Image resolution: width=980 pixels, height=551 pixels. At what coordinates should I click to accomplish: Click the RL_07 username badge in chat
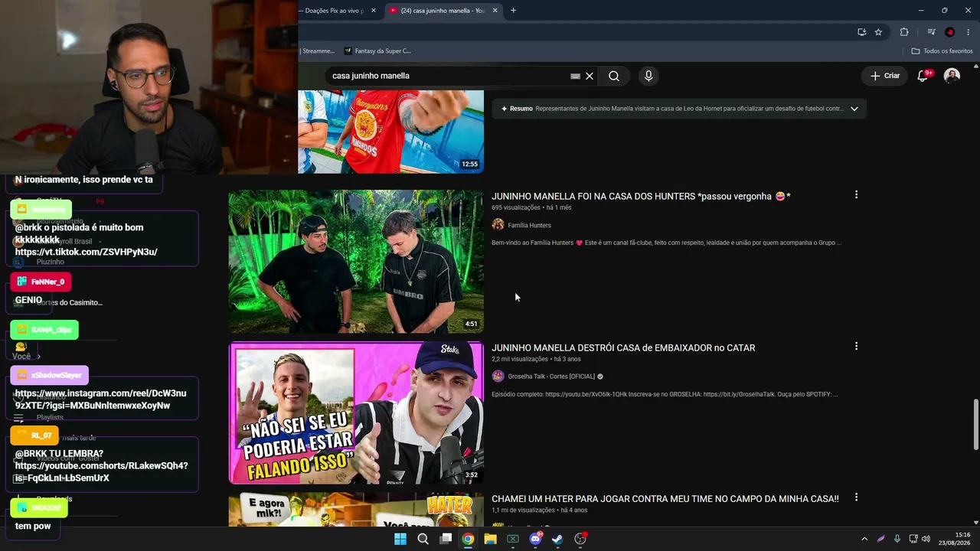click(34, 435)
